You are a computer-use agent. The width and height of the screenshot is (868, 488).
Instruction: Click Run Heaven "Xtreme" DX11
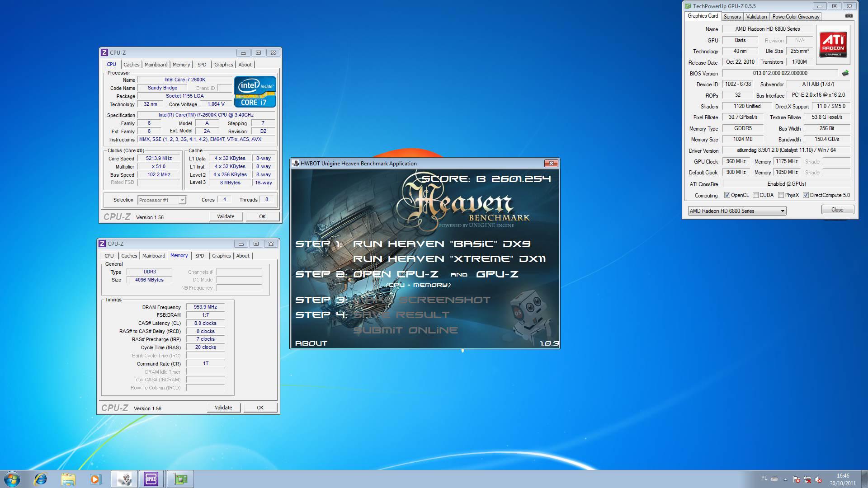449,259
